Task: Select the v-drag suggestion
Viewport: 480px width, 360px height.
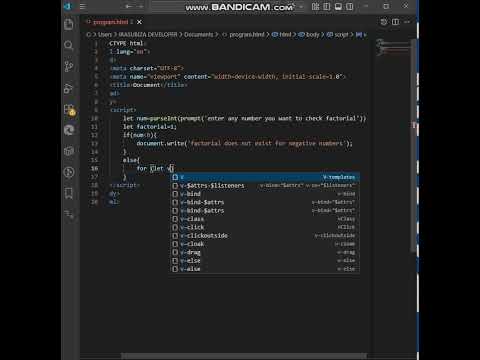Action: (x=265, y=252)
